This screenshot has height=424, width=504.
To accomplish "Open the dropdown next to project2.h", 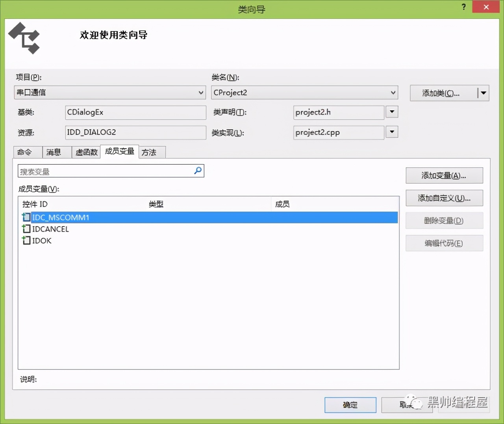I will [x=391, y=112].
